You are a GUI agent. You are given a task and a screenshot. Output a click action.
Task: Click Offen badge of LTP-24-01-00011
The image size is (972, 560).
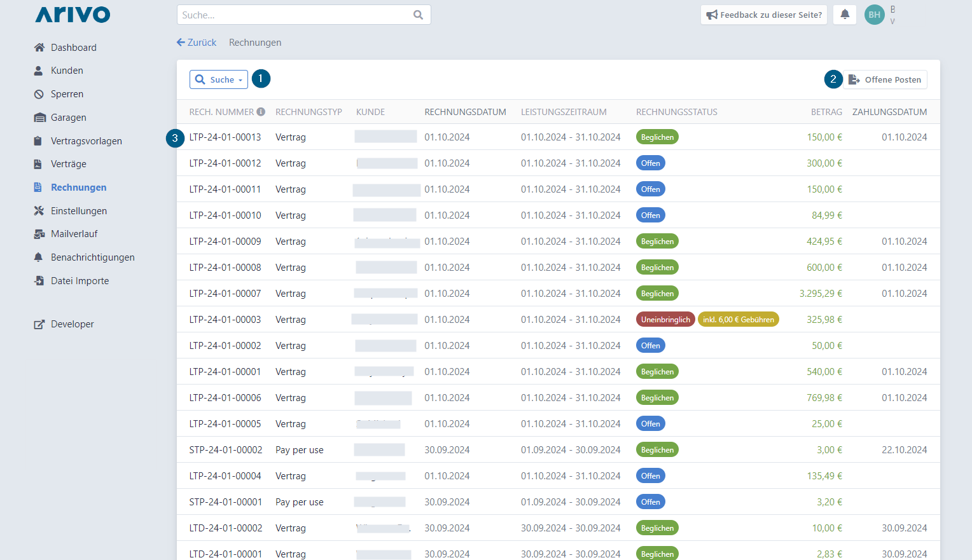coord(651,189)
